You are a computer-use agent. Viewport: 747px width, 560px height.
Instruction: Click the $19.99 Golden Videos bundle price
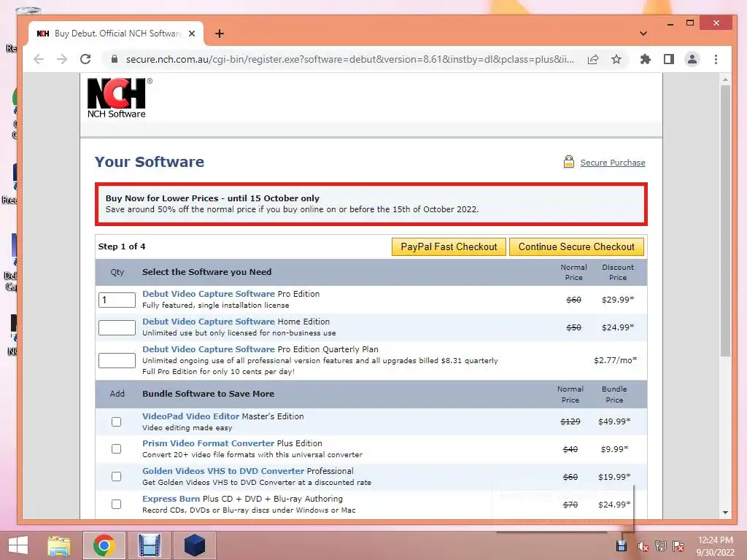(x=614, y=477)
